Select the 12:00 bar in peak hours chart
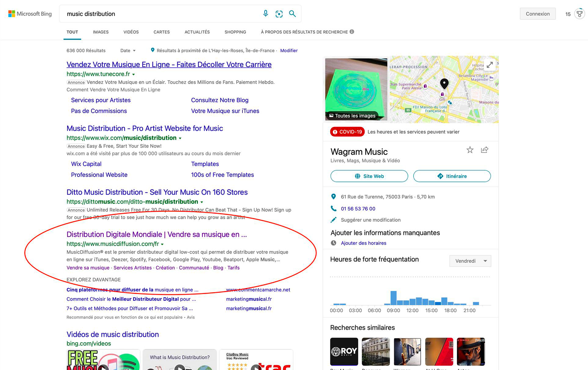 (413, 302)
